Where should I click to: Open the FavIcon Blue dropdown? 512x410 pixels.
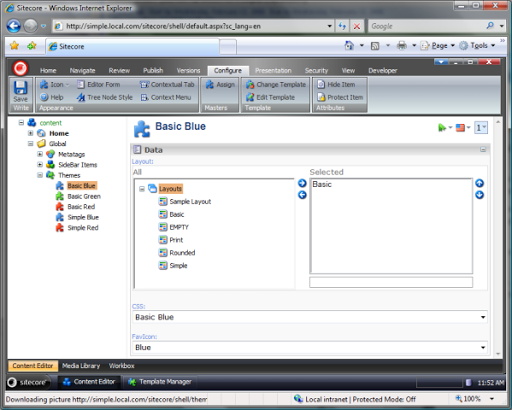[x=310, y=347]
